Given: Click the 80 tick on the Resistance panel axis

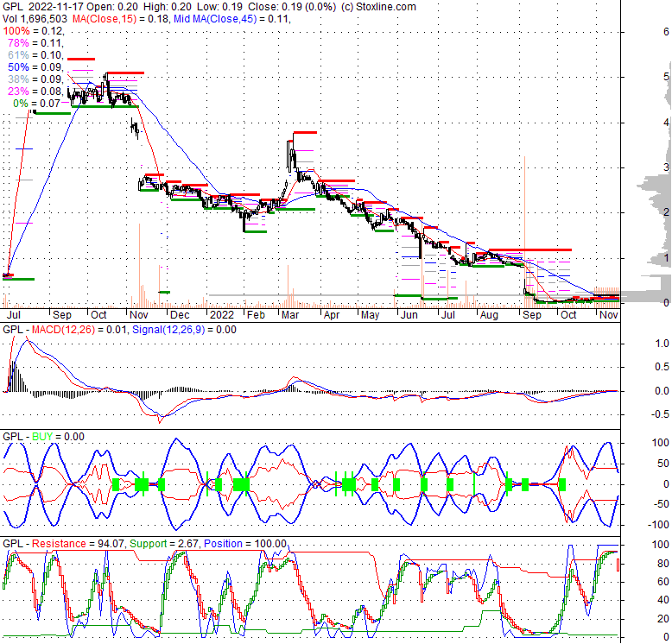Looking at the screenshot, I should click(x=663, y=564).
